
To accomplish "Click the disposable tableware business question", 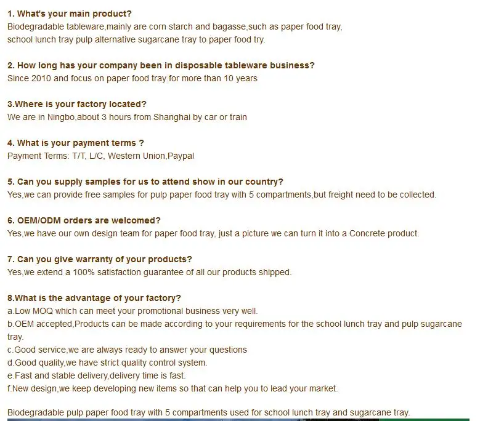I will [161, 65].
